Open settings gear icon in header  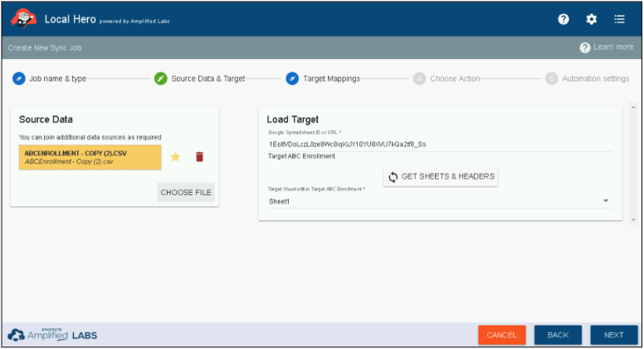pos(592,19)
